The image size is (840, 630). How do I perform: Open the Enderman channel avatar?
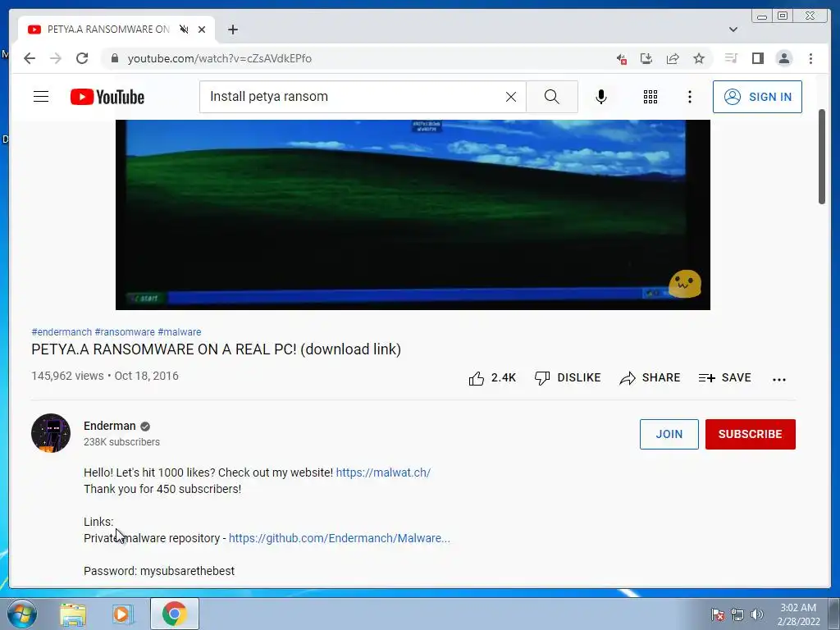click(51, 433)
